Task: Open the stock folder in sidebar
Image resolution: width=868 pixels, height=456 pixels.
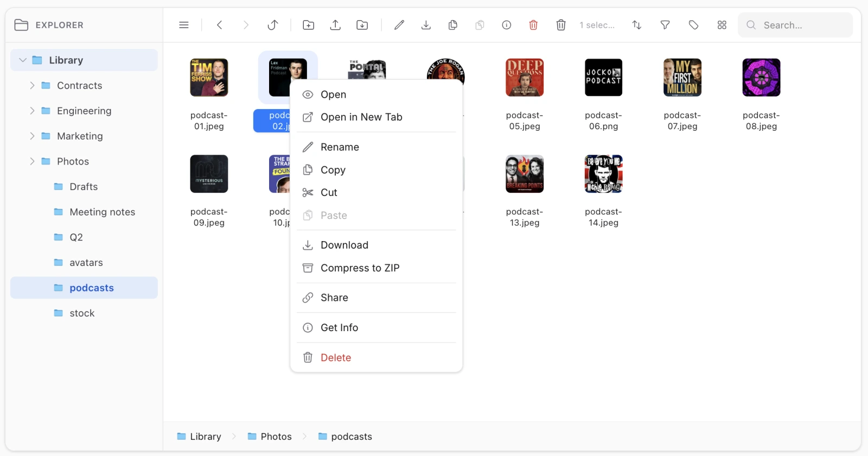Action: (84, 313)
